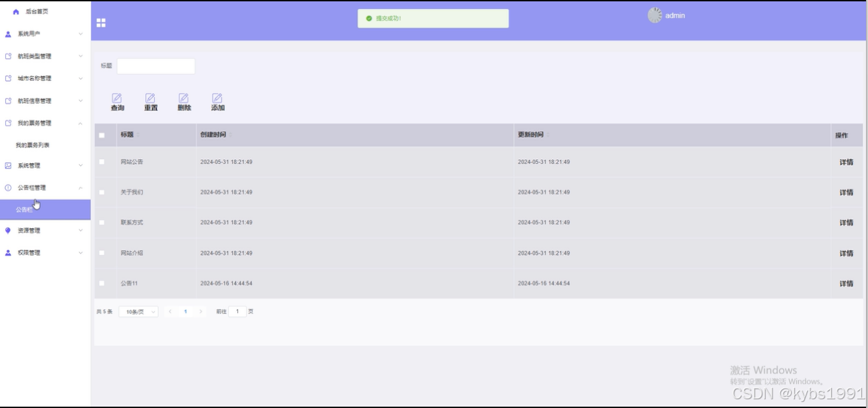This screenshot has height=408, width=868.
Task: Check the 网站公告 row checkbox
Action: [102, 162]
